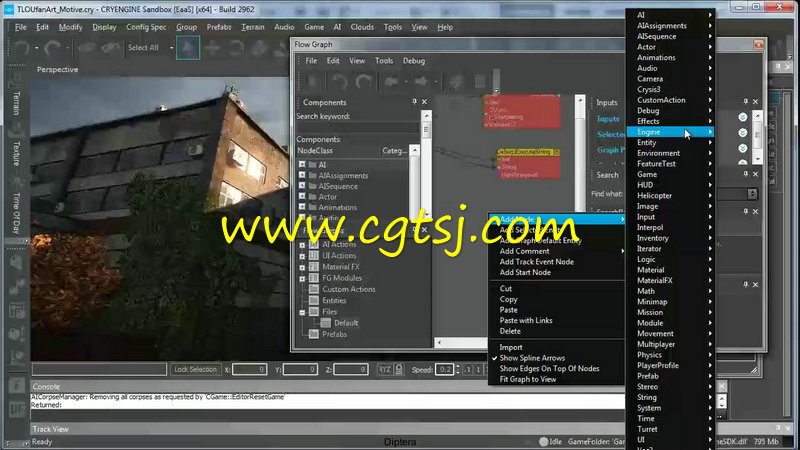Choose Add Comment from context menu
The image size is (800, 450).
524,251
